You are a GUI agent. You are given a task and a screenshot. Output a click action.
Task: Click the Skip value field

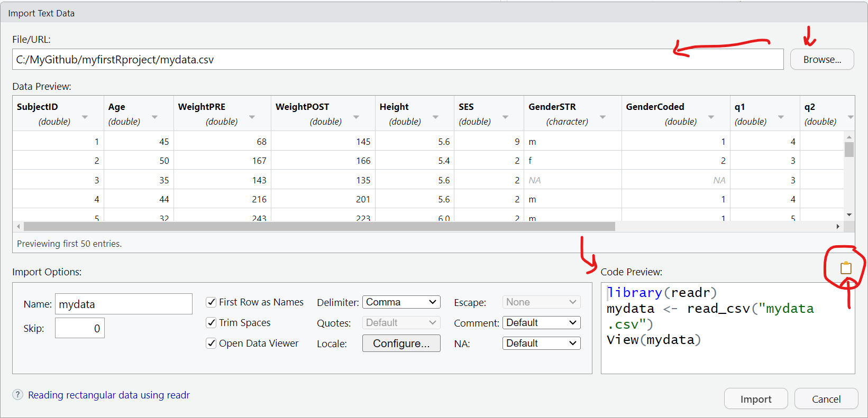click(x=80, y=328)
